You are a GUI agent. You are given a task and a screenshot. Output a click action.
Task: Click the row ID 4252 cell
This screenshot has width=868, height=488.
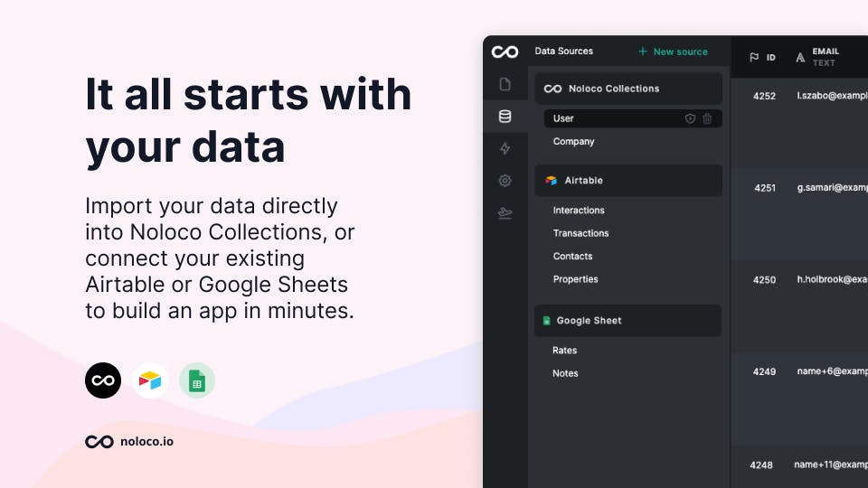pyautogui.click(x=765, y=96)
